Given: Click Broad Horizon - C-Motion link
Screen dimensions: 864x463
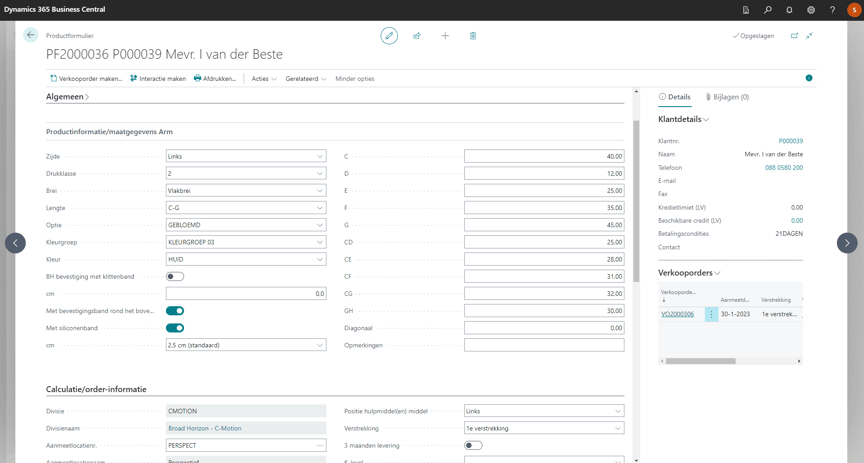Looking at the screenshot, I should tap(204, 428).
